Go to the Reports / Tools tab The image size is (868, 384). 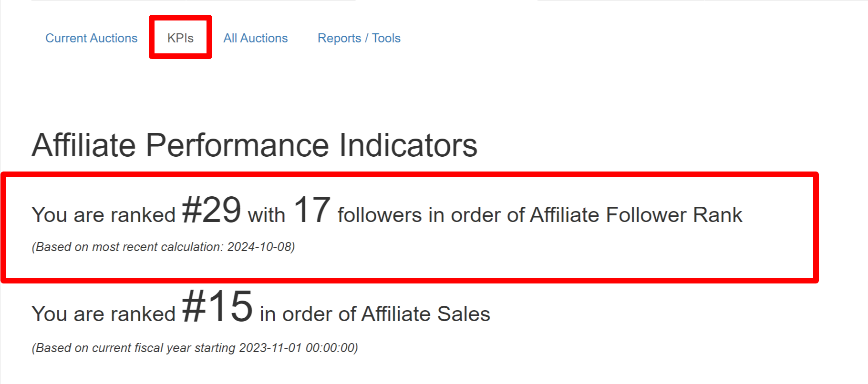pos(359,38)
